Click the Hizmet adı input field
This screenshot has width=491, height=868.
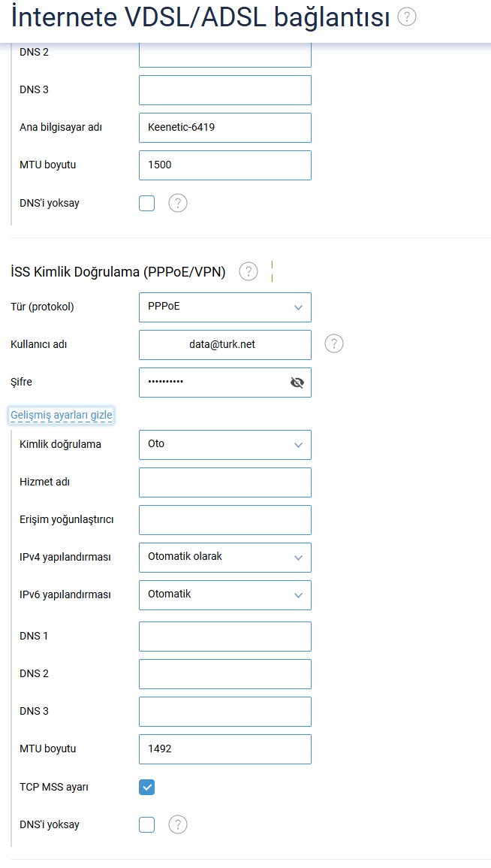coord(225,482)
